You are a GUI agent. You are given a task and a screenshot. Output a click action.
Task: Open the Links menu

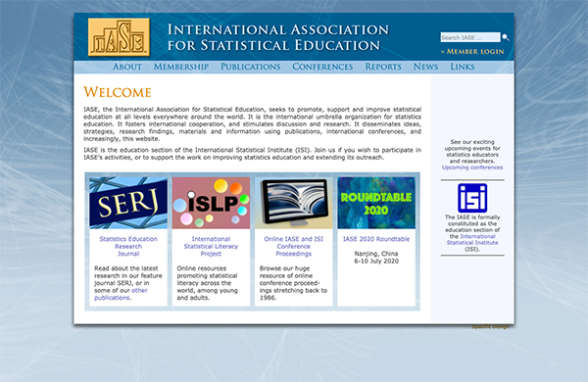(x=463, y=67)
